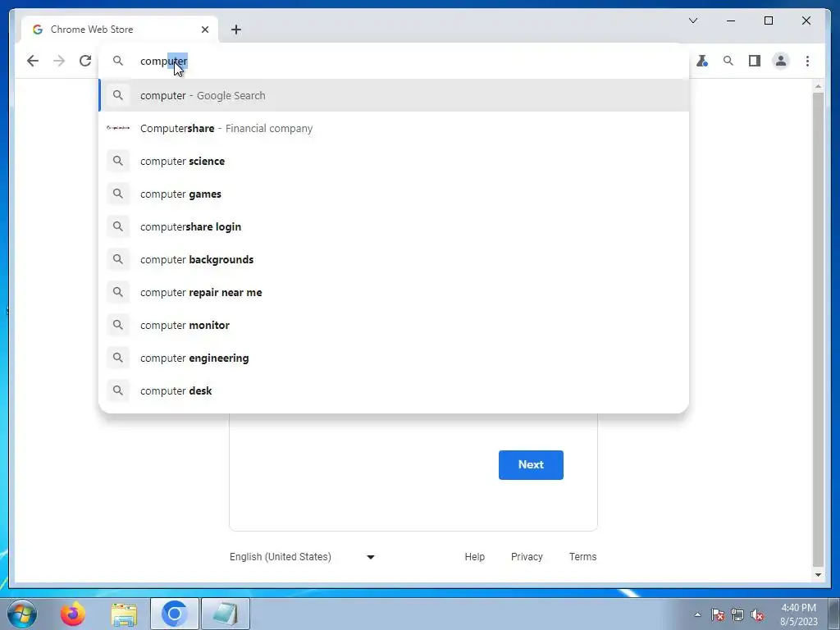Choose the Computershare Financial company suggestion
Screen dimensions: 840x630
[x=394, y=129]
